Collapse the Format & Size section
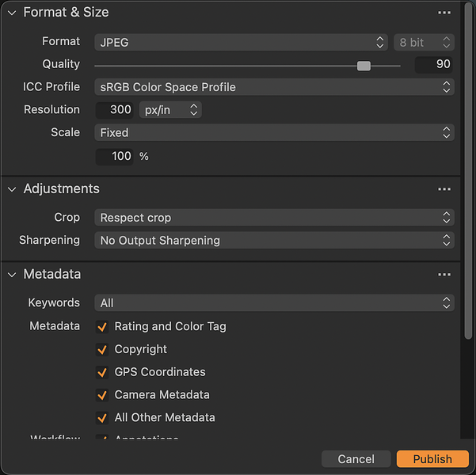This screenshot has width=476, height=475. (x=12, y=13)
